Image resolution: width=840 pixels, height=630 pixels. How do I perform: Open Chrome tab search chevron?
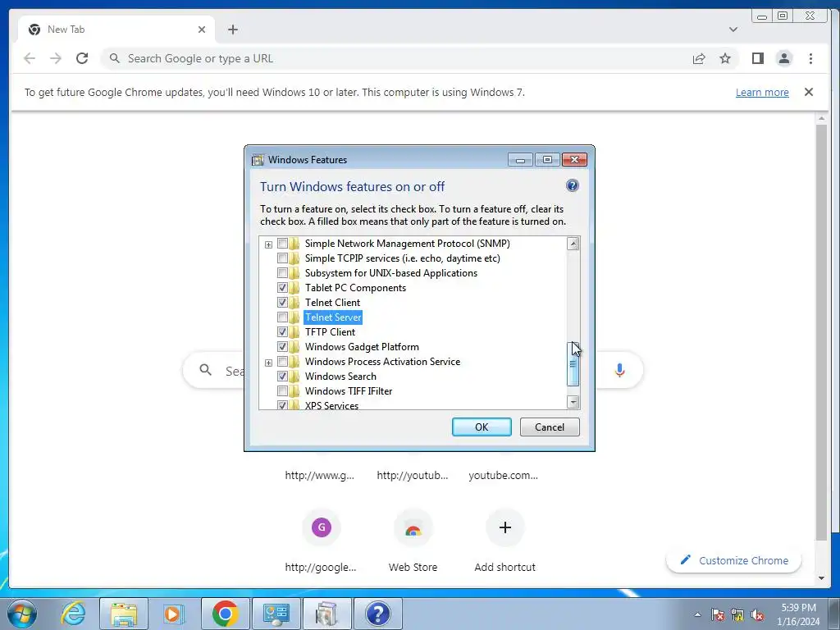point(733,30)
